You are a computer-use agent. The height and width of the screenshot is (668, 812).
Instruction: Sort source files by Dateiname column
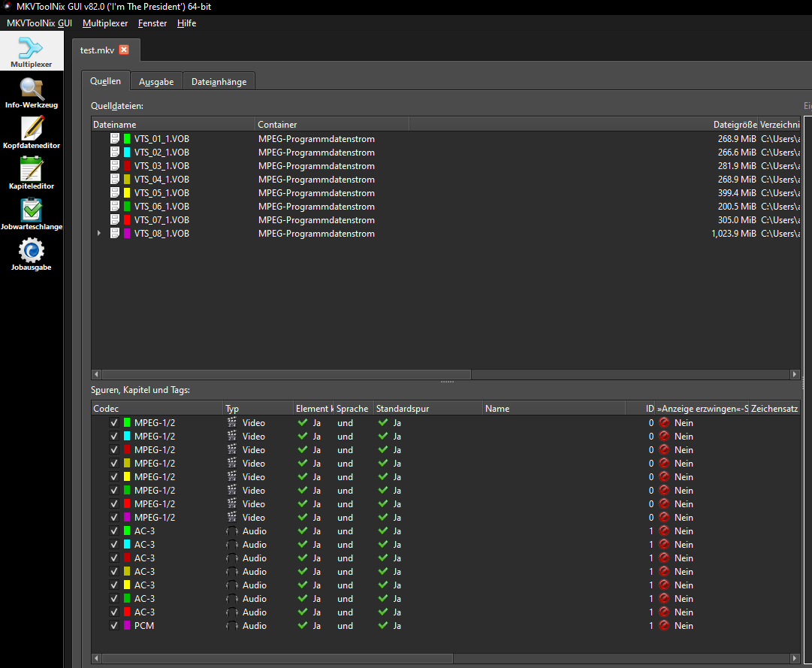173,124
